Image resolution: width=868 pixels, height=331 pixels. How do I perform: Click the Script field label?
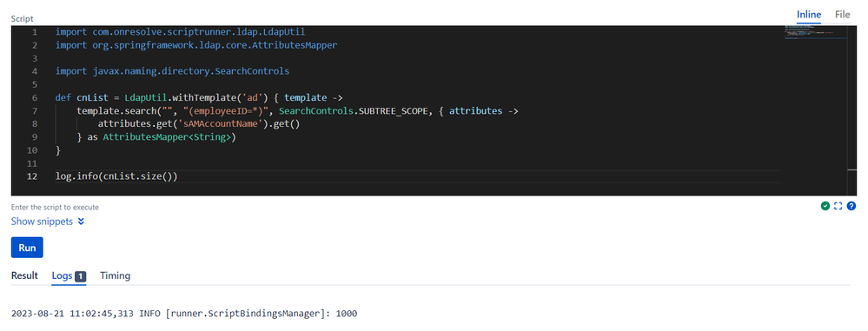22,18
